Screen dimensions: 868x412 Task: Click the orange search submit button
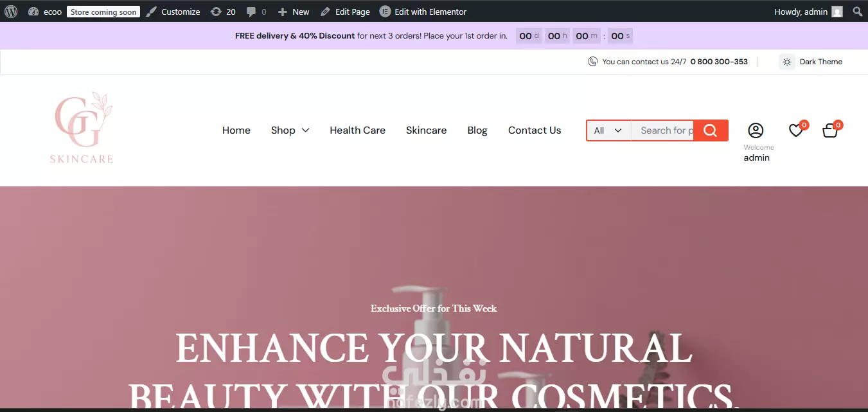(x=711, y=130)
